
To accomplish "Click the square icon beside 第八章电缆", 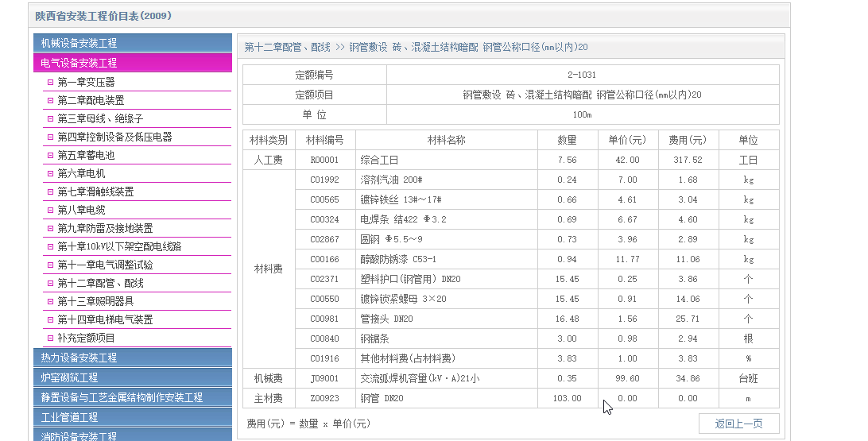I will point(50,211).
